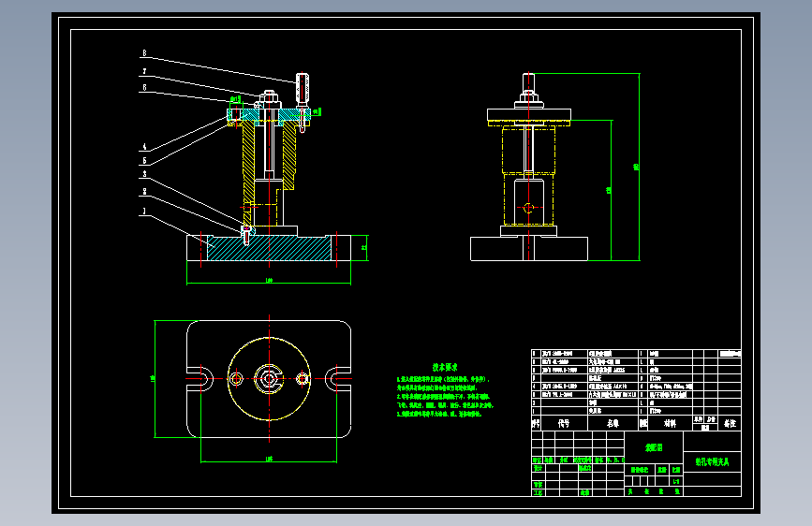
Task: Click the 代号 column header in parts list
Action: (x=564, y=423)
